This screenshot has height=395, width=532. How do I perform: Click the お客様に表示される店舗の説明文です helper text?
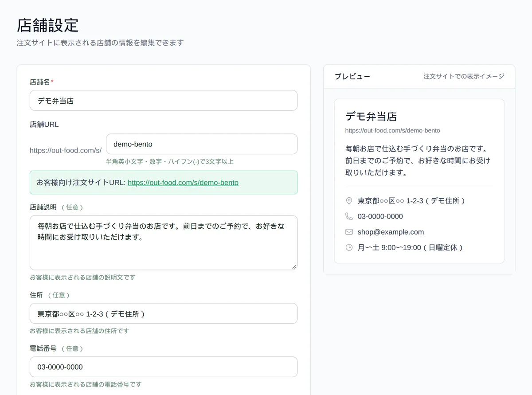click(82, 278)
